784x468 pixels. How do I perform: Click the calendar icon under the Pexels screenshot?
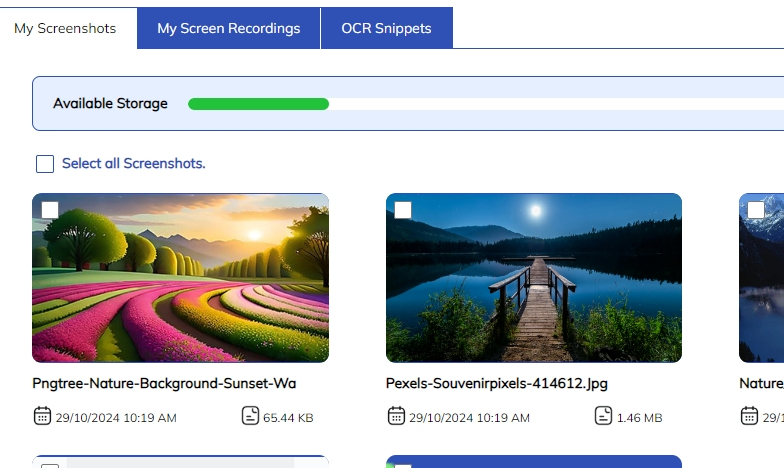396,416
